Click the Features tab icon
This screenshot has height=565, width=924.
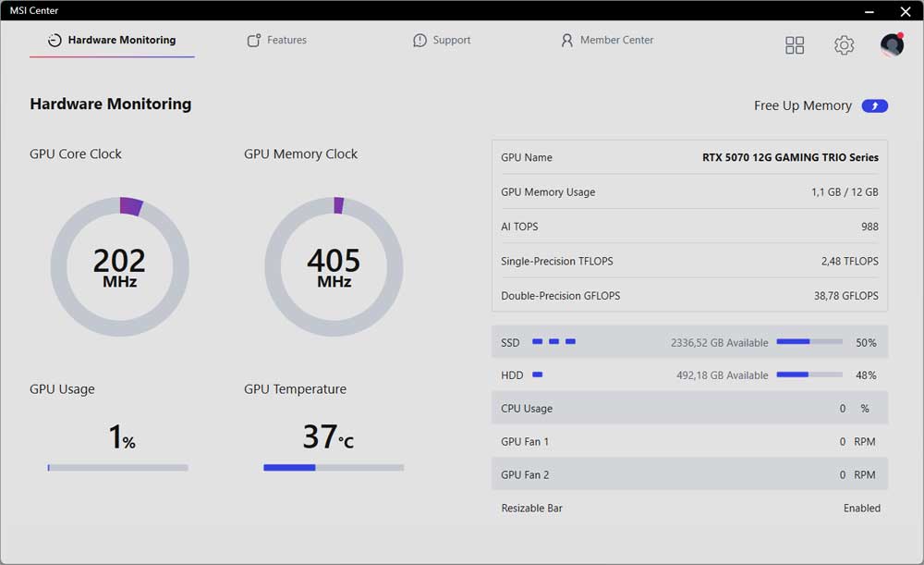254,40
